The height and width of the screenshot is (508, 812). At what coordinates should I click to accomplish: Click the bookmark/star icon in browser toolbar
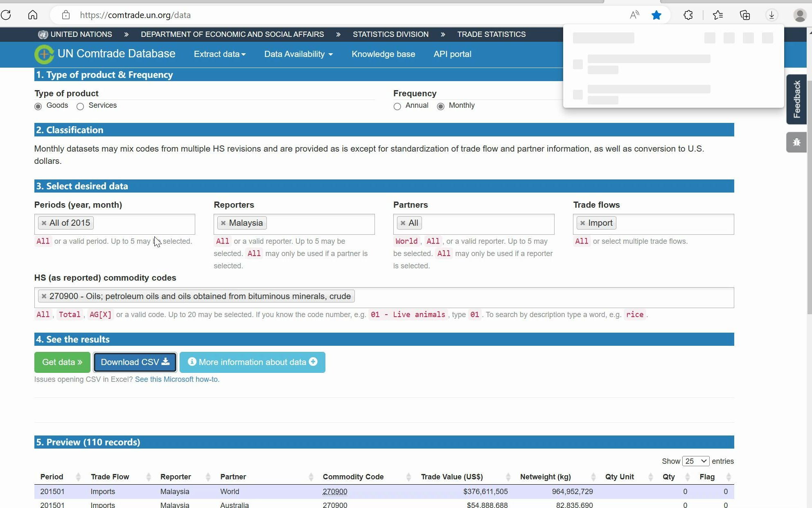(x=656, y=15)
